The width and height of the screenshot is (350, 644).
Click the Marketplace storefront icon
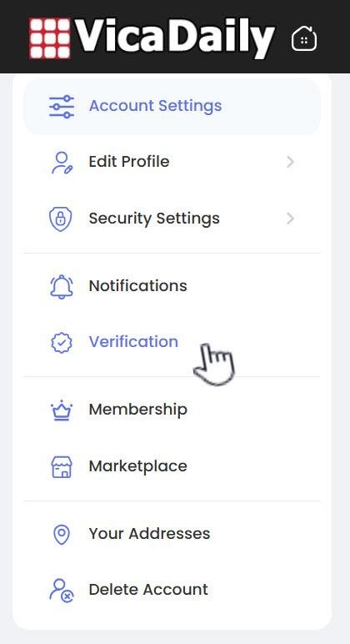click(62, 467)
